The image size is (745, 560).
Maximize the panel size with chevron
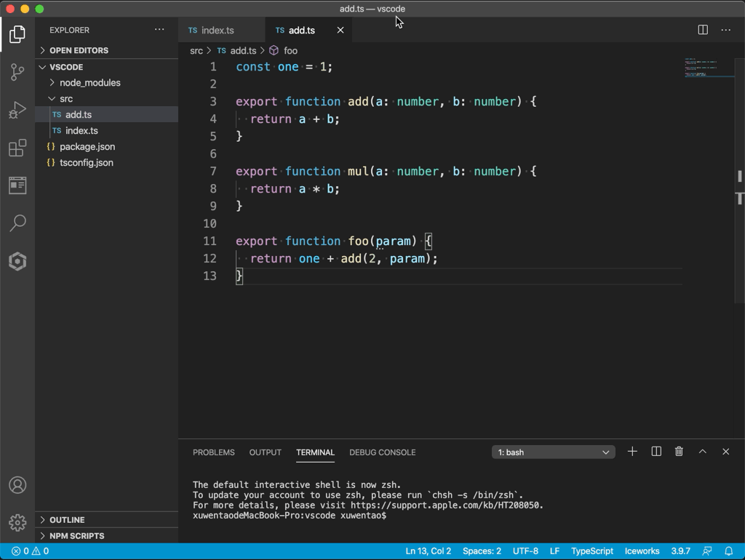(x=703, y=452)
